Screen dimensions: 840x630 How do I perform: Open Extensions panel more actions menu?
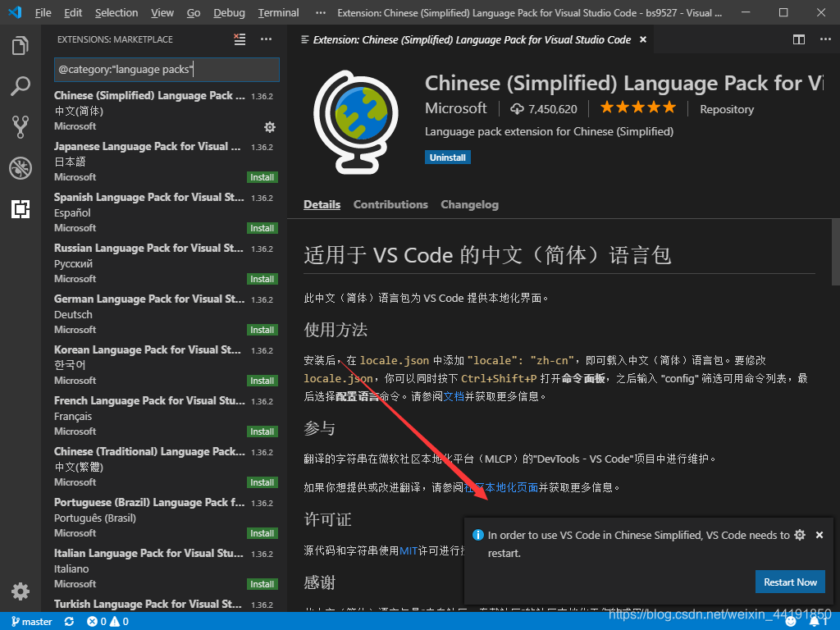(267, 39)
